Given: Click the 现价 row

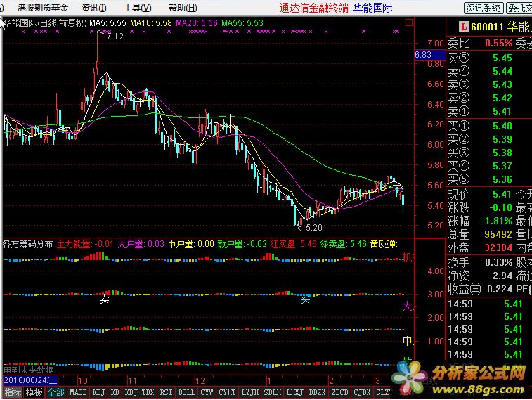Looking at the screenshot, I should (x=489, y=195).
